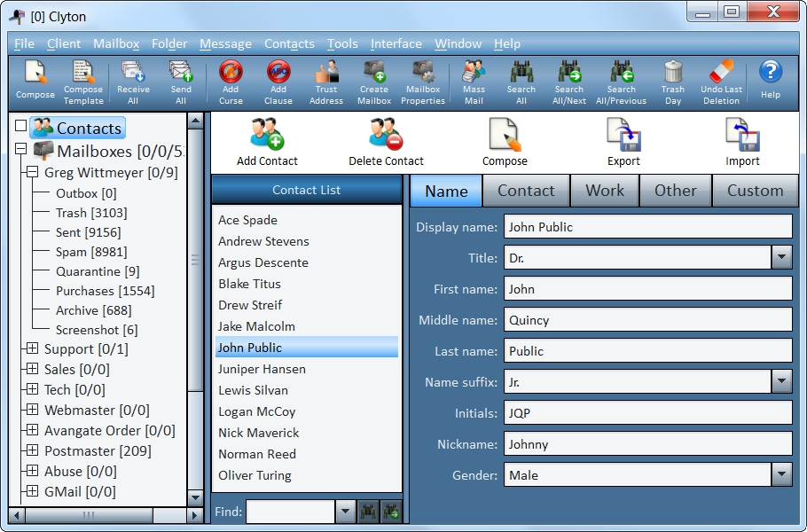Open the Interface menu
Viewport: 807px width, 532px height.
[396, 43]
